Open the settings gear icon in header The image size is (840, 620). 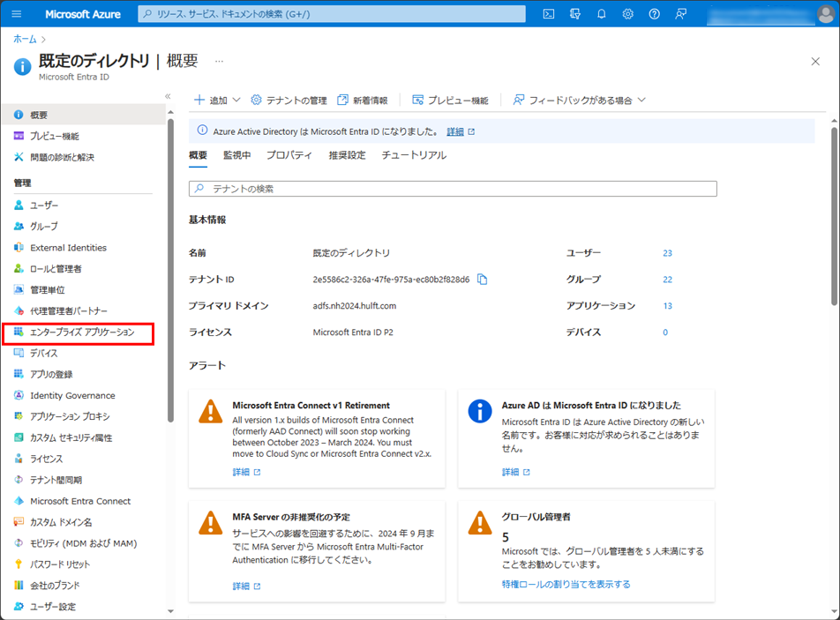[x=627, y=14]
